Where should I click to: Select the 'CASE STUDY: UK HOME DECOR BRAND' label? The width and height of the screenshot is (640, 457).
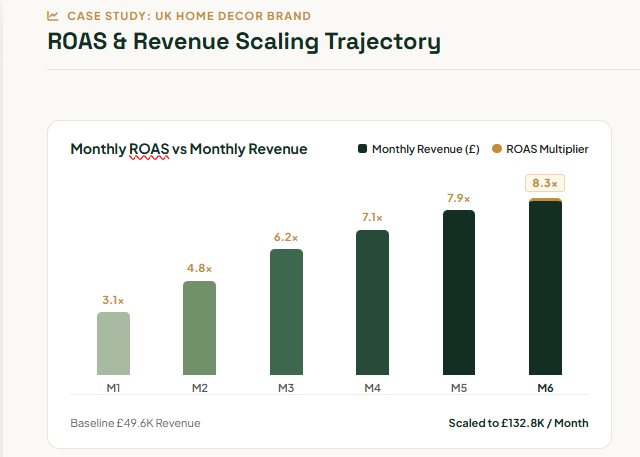click(189, 16)
